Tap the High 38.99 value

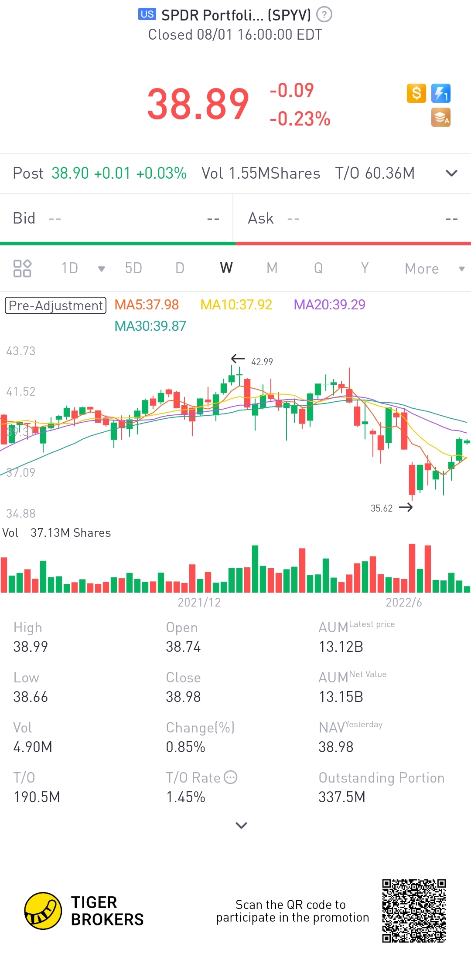(x=31, y=647)
